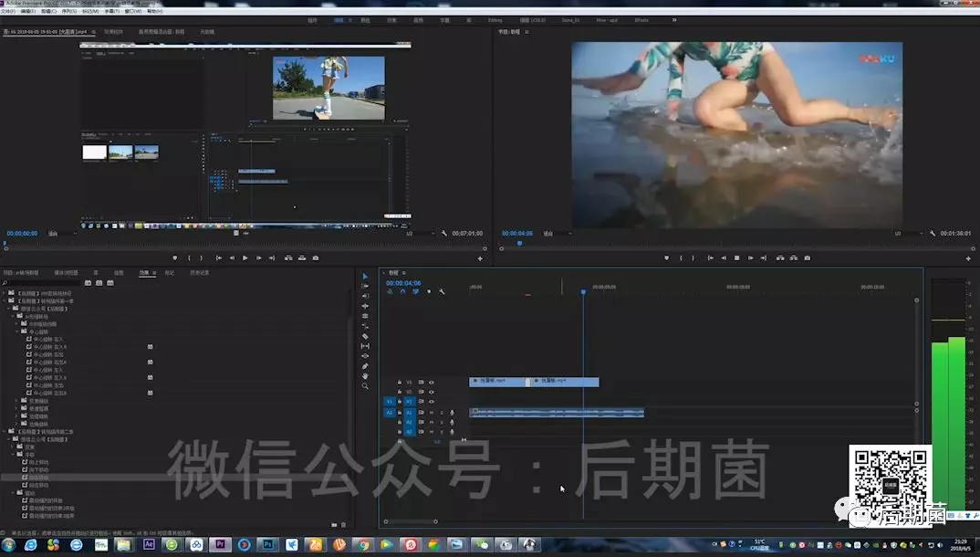Click the timeline playhead marker
Image resolution: width=980 pixels, height=557 pixels.
[583, 291]
